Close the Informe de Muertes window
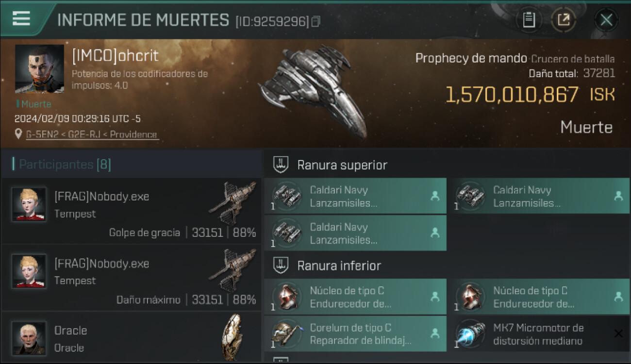This screenshot has height=364, width=631. tap(606, 20)
